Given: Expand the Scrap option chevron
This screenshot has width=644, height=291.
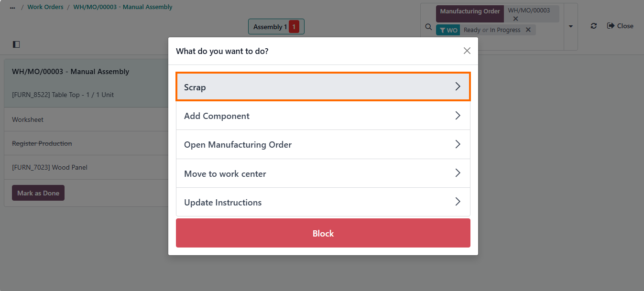Looking at the screenshot, I should [x=458, y=86].
